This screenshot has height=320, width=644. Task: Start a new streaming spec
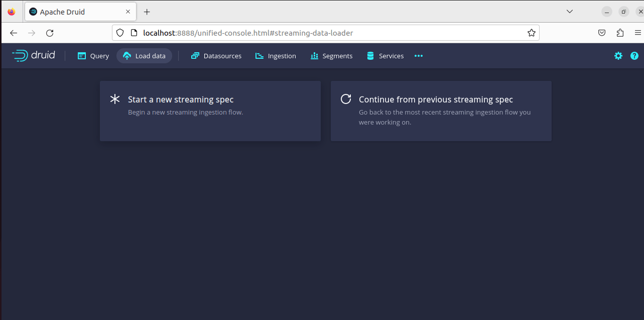tap(210, 111)
